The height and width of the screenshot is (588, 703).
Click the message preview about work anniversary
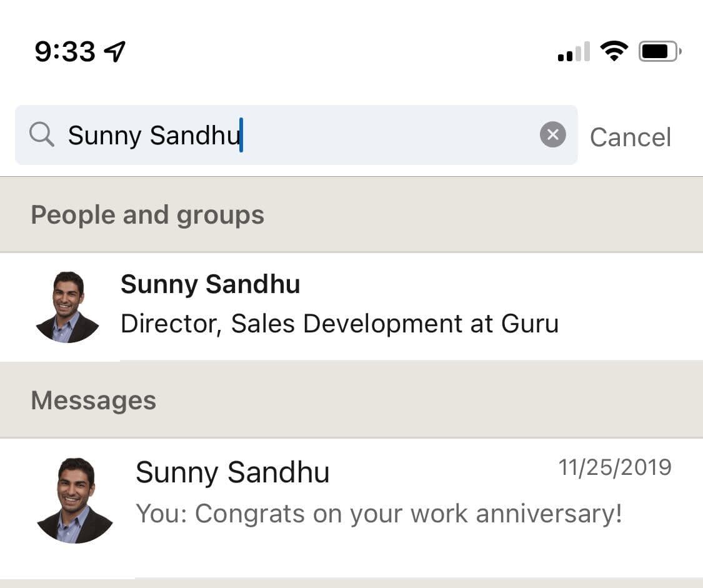378,514
